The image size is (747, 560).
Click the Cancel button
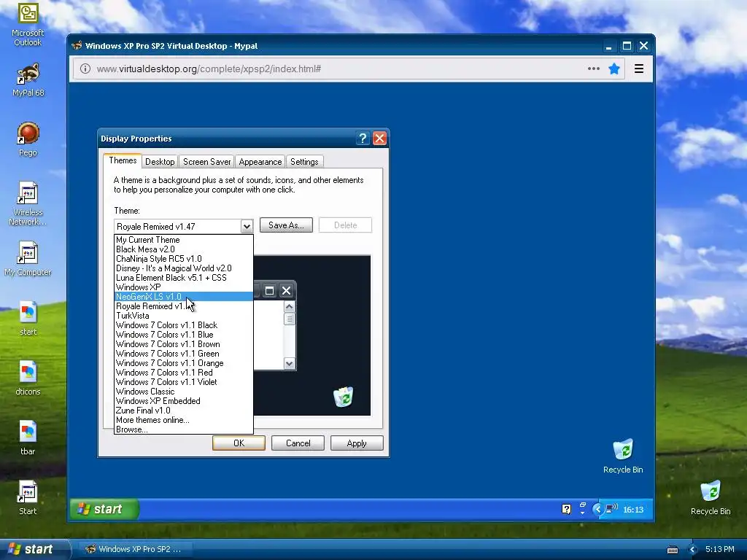[298, 443]
